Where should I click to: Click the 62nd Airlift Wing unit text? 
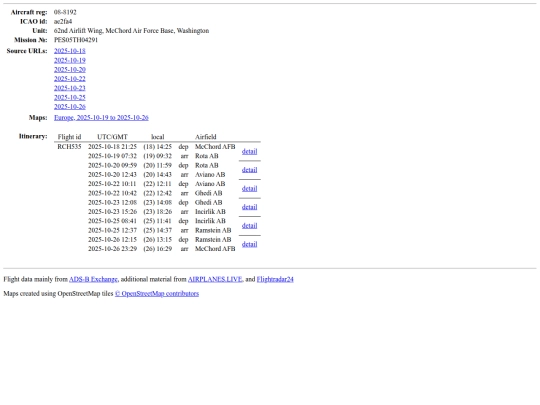(x=131, y=31)
